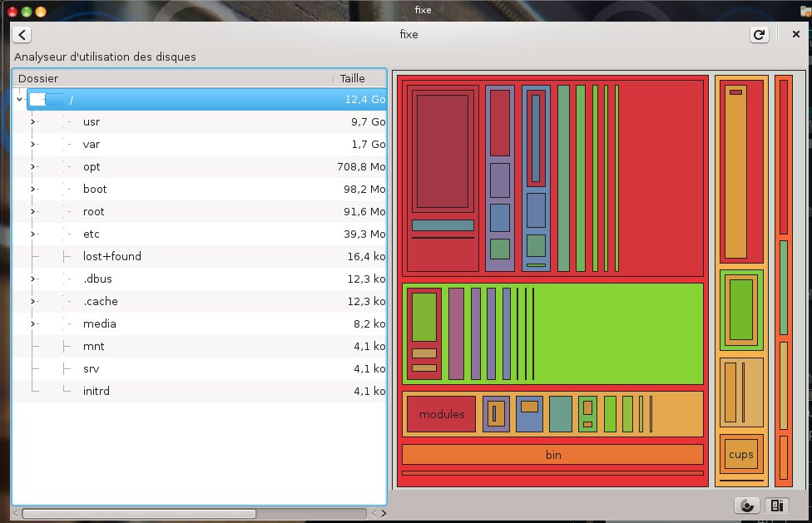
Task: Click the bin block in treemap
Action: [x=552, y=455]
